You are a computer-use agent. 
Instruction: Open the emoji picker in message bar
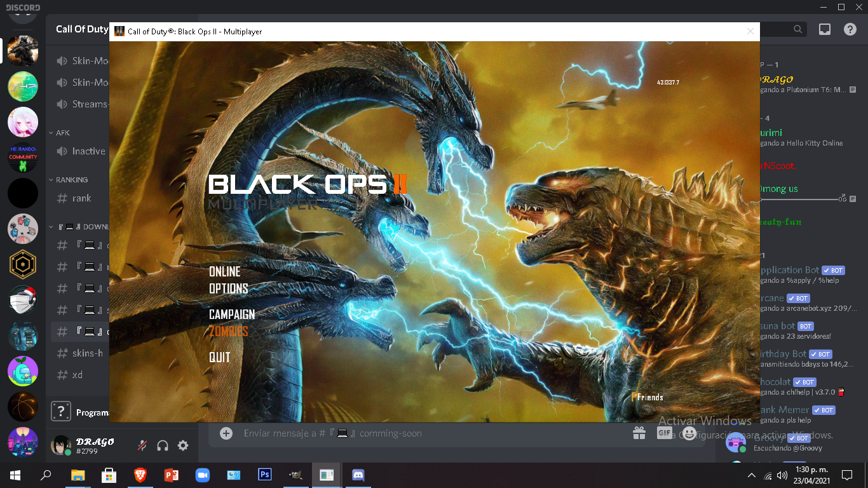(689, 433)
